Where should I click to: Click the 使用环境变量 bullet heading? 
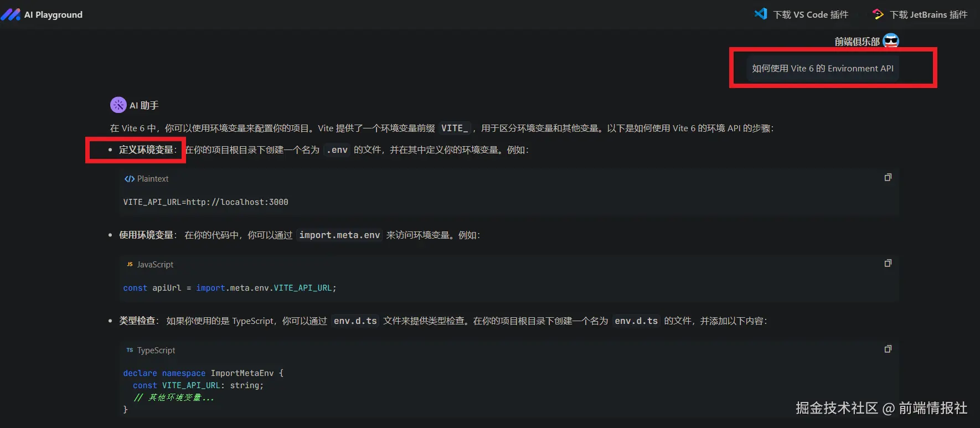tap(146, 235)
